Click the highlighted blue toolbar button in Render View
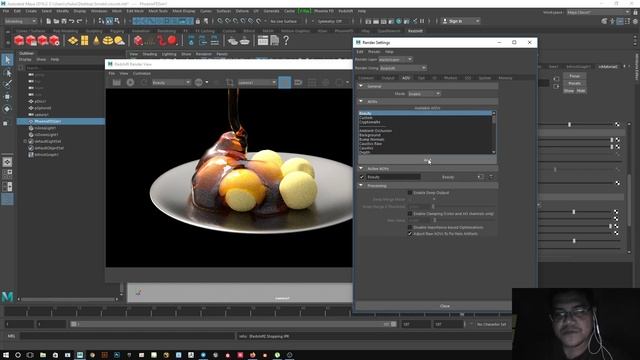 [x=284, y=82]
